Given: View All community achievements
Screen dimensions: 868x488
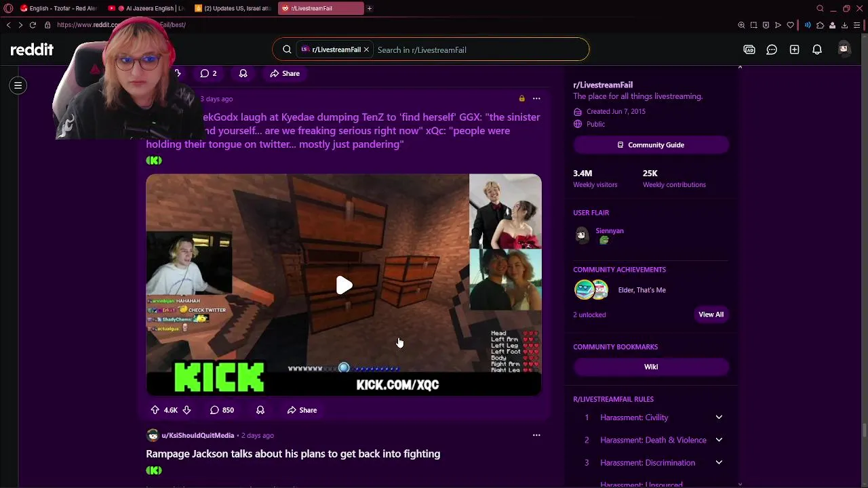Looking at the screenshot, I should tap(711, 314).
